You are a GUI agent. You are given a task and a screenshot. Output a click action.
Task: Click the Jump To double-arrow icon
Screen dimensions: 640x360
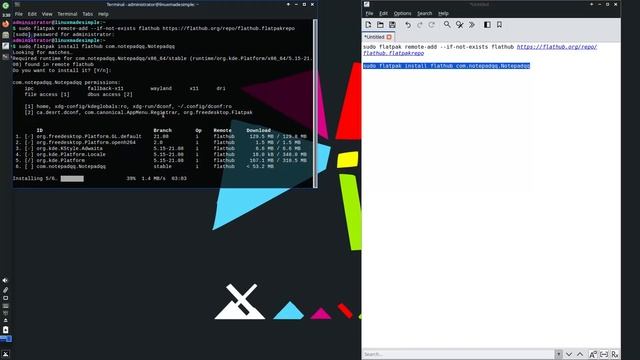(x=472, y=25)
